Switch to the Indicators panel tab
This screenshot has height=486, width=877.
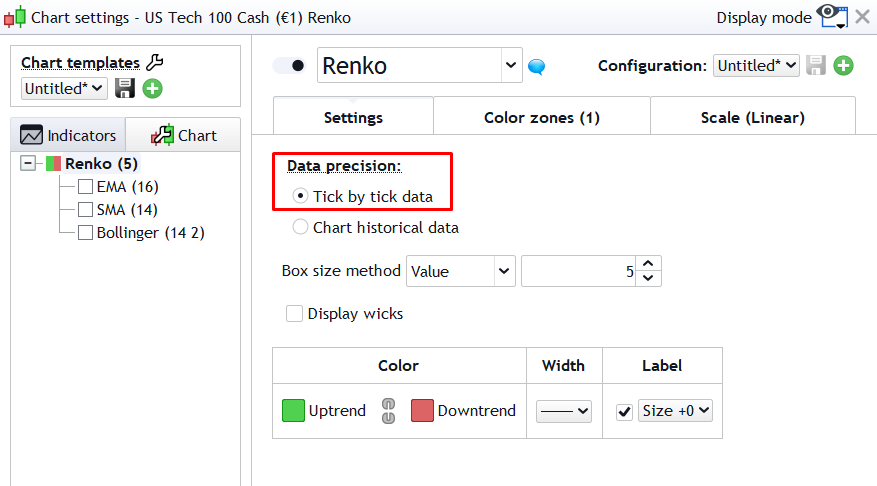[x=69, y=135]
